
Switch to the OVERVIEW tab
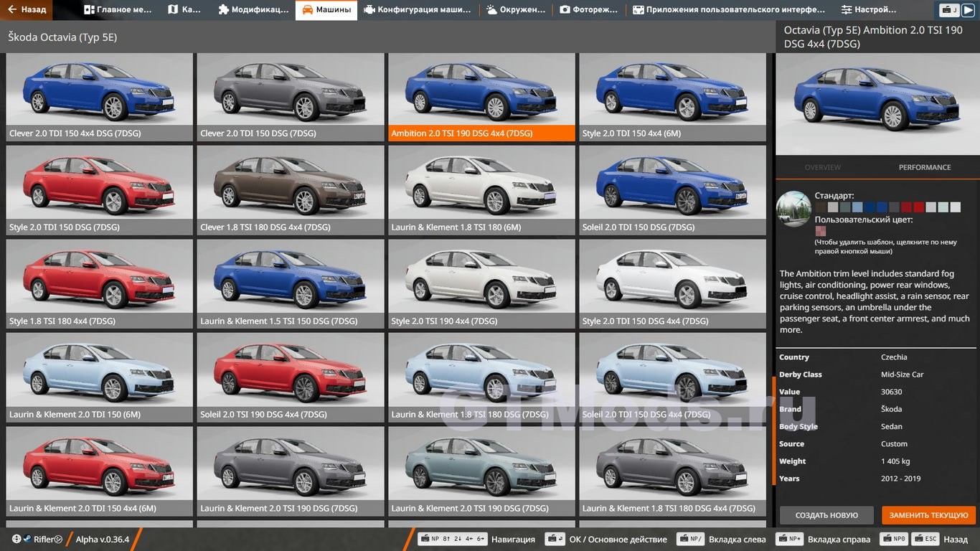click(x=822, y=167)
